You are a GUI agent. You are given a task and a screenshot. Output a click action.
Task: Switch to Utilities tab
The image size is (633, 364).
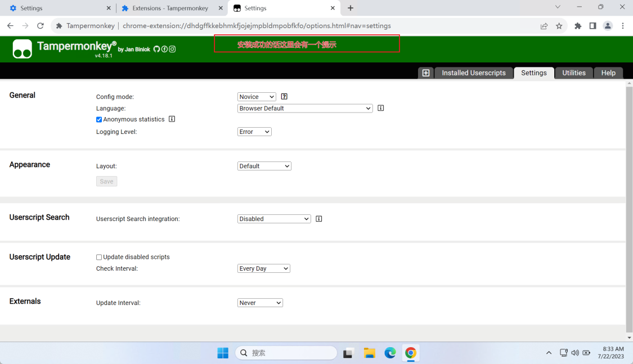(x=574, y=73)
